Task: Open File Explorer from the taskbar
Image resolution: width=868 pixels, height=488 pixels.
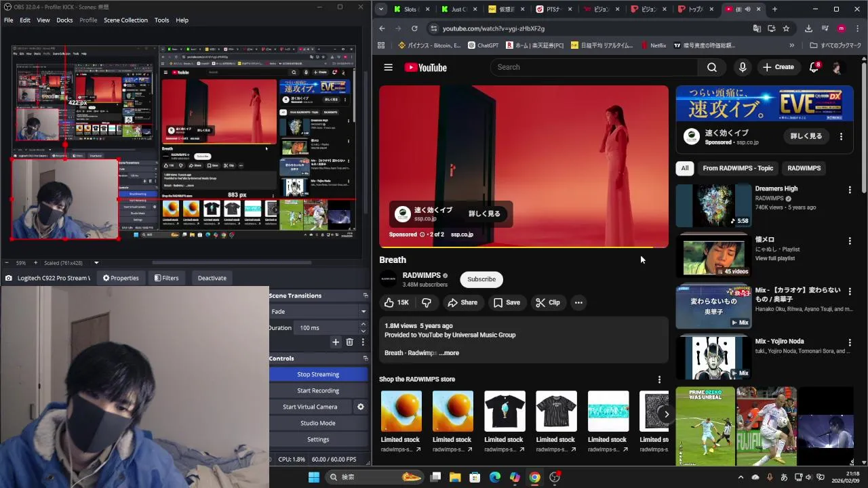Action: pos(454,477)
